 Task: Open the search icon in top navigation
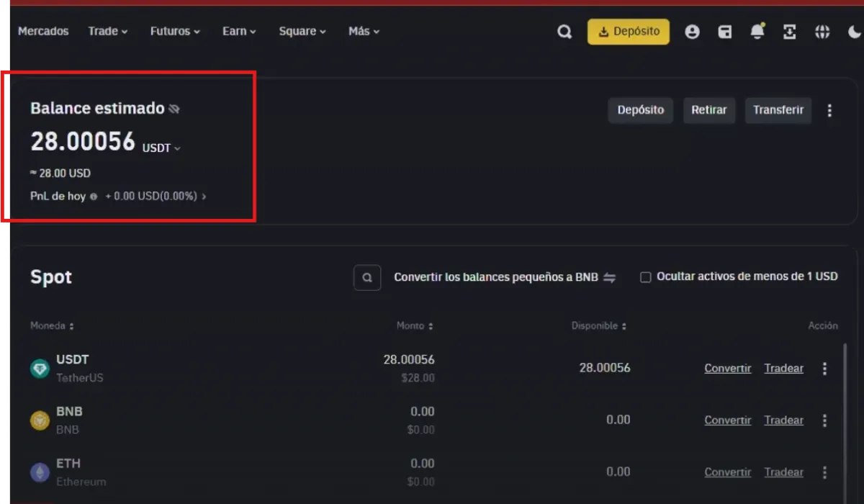pyautogui.click(x=565, y=32)
